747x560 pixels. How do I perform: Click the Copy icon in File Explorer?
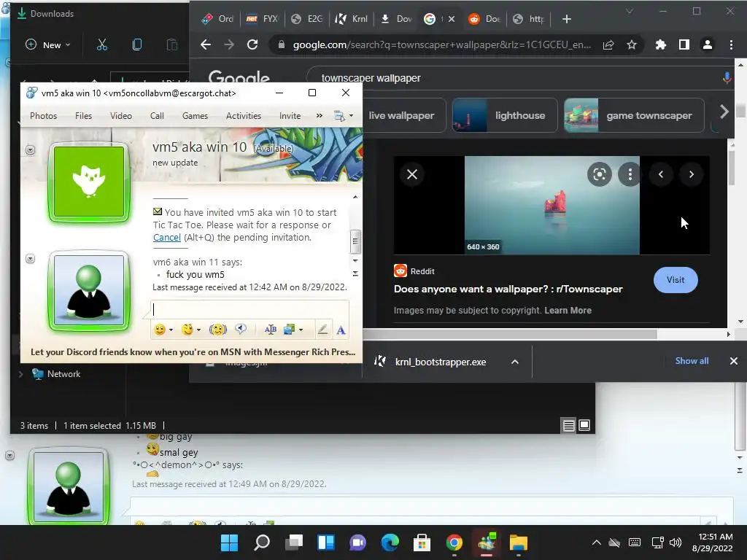[x=136, y=44]
